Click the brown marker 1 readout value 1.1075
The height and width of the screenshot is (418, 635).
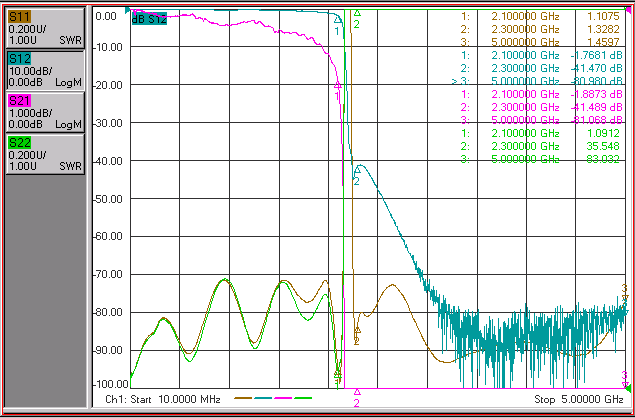click(x=605, y=16)
